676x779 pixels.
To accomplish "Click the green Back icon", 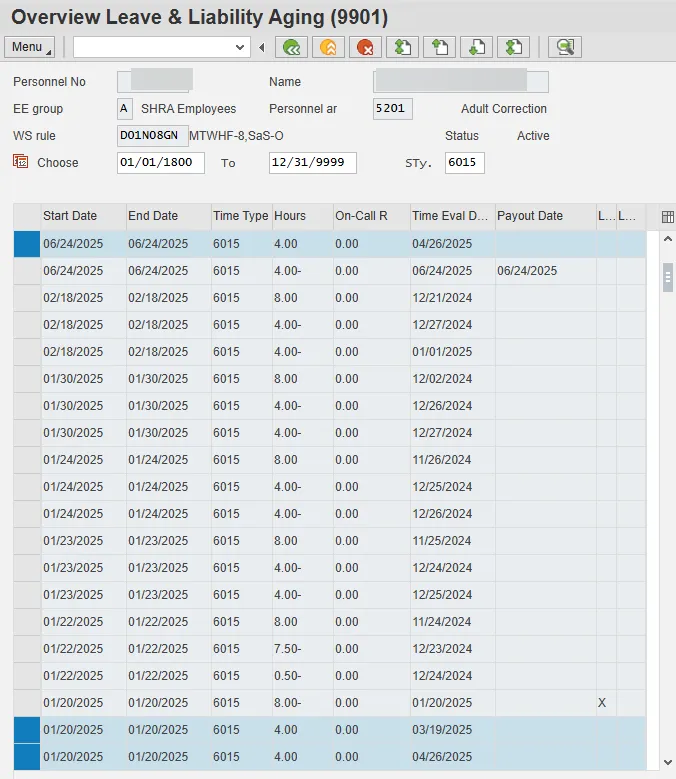I will (291, 47).
